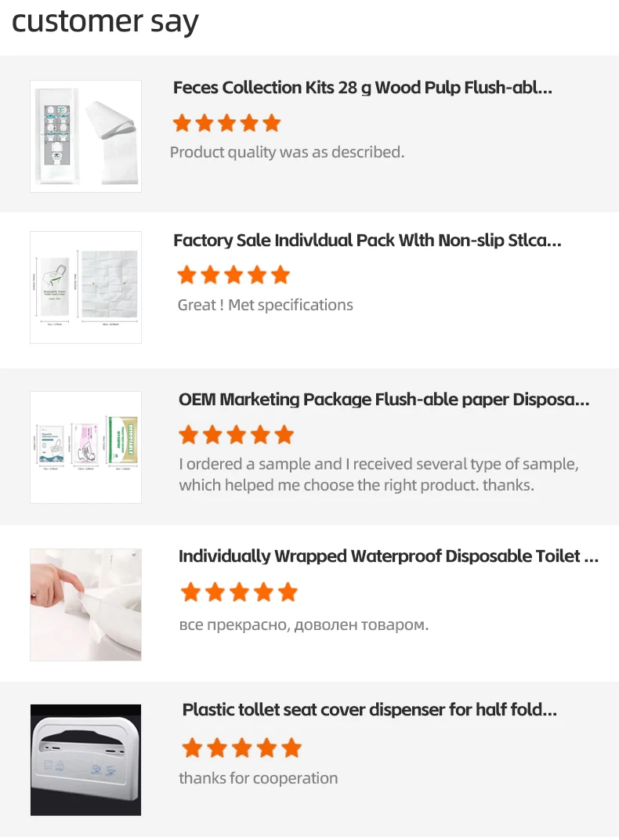Click star rating under OEM Marketing Package

coord(237,434)
